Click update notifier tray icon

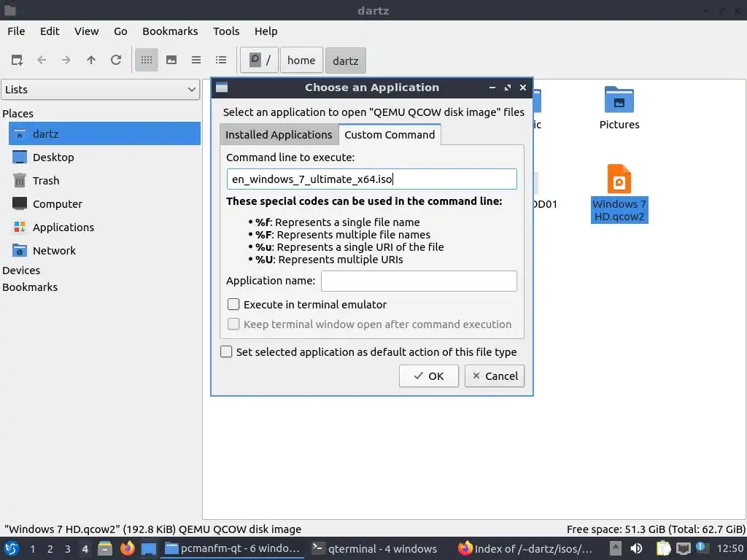point(702,548)
